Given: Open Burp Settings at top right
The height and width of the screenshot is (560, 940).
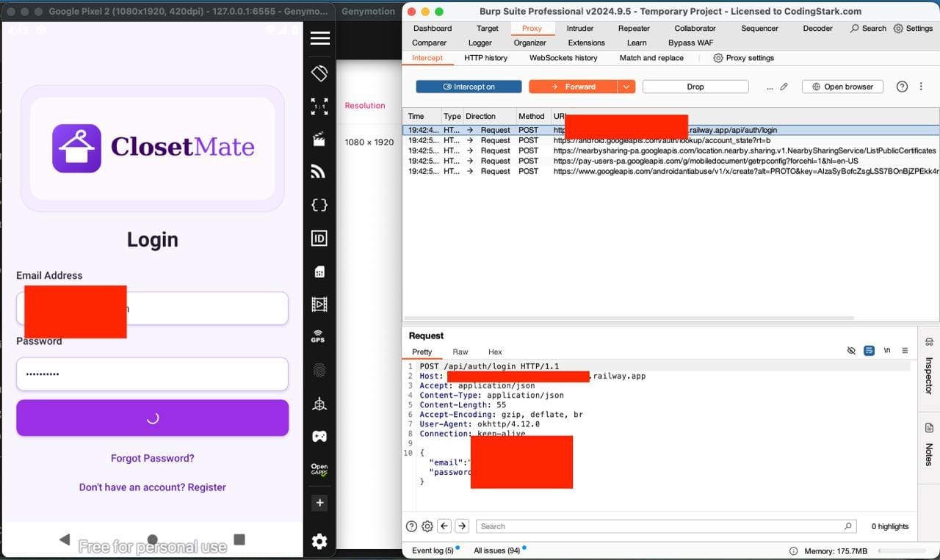Looking at the screenshot, I should coord(913,29).
